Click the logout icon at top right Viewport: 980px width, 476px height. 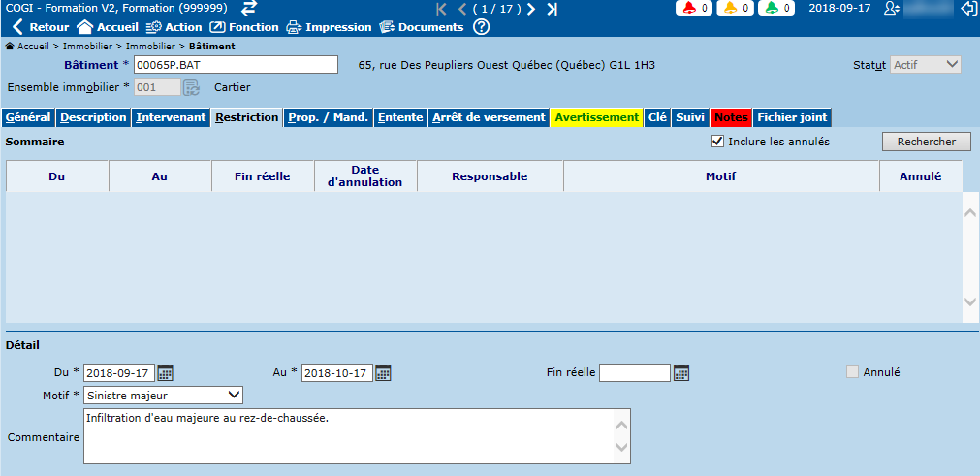pyautogui.click(x=967, y=8)
